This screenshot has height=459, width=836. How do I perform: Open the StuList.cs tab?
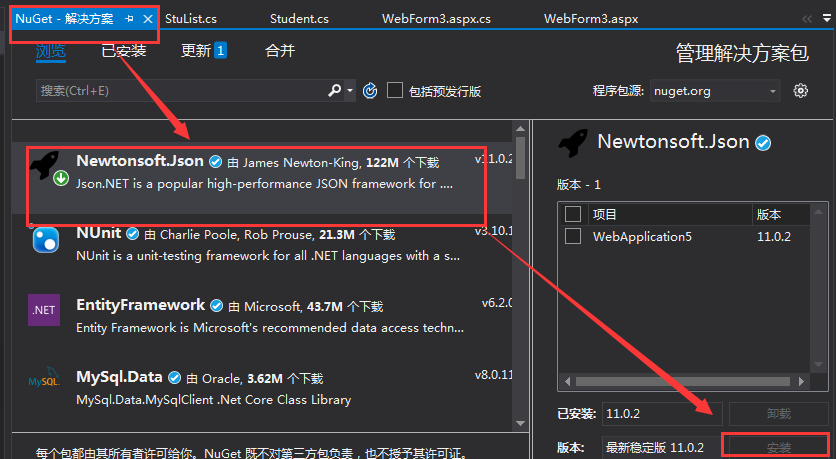point(191,19)
